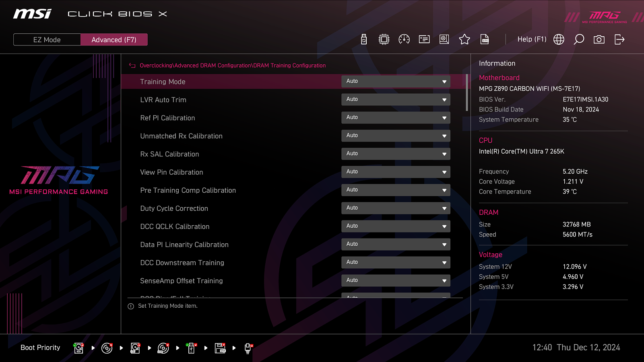
Task: Open Help (F1)
Action: pyautogui.click(x=532, y=39)
